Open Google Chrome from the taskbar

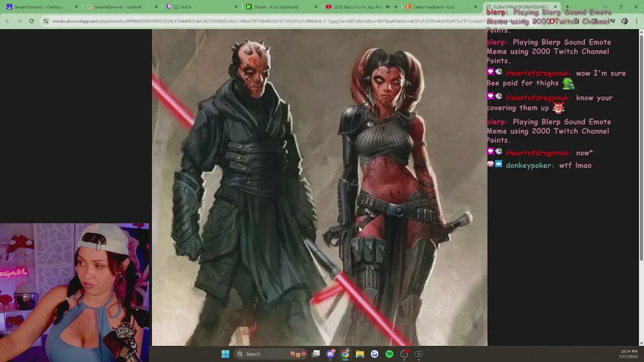(x=345, y=354)
